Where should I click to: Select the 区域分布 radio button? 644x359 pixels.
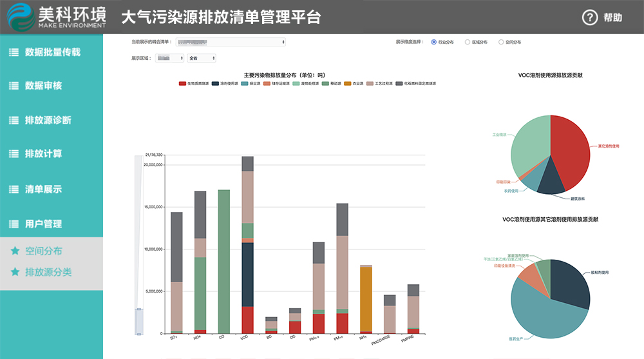pyautogui.click(x=468, y=42)
